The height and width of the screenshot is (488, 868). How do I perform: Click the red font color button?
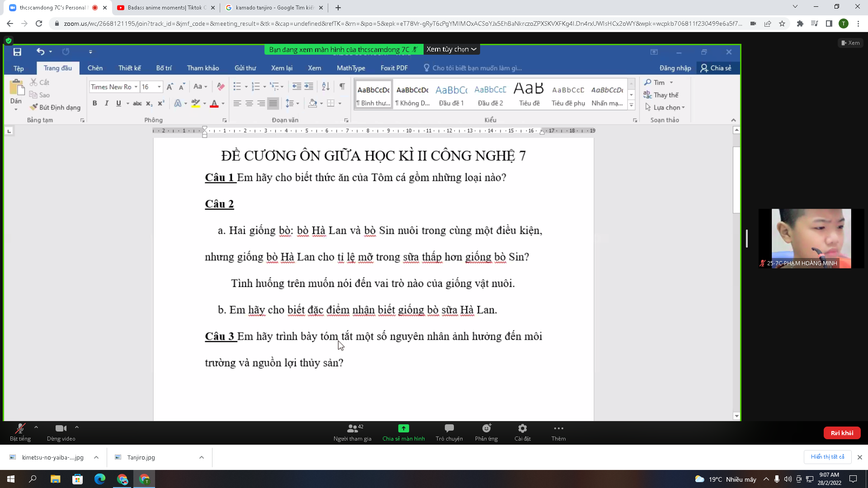tap(214, 103)
